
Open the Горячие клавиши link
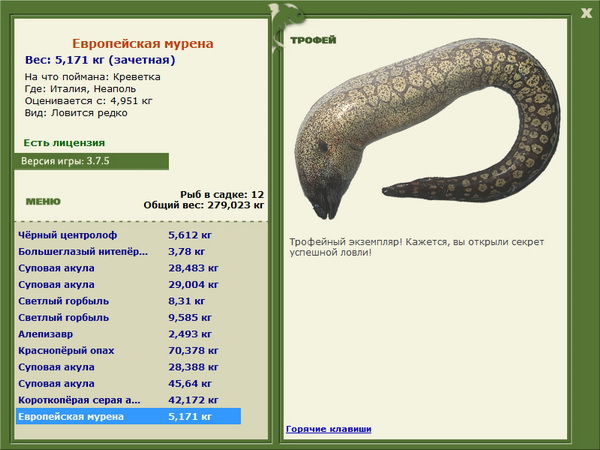pos(329,429)
